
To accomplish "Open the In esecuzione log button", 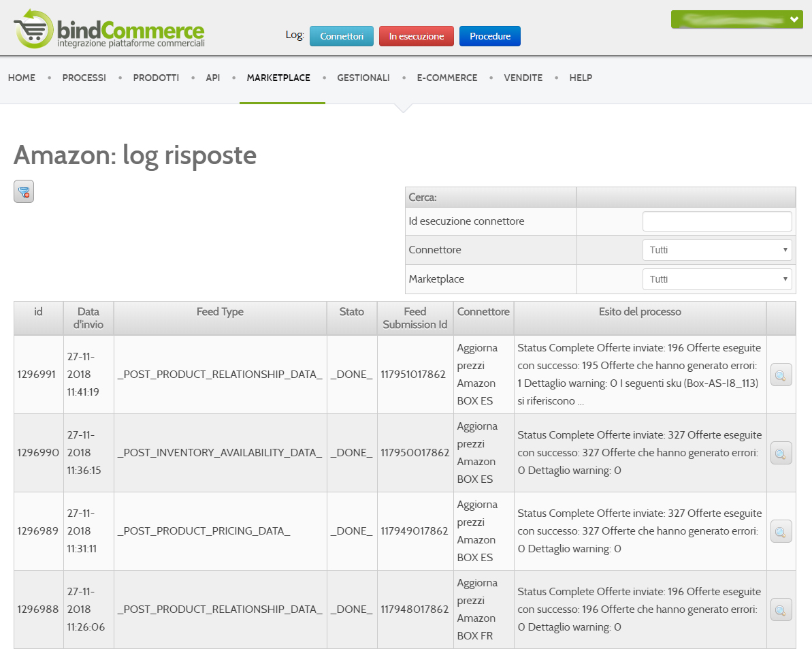I will 417,36.
